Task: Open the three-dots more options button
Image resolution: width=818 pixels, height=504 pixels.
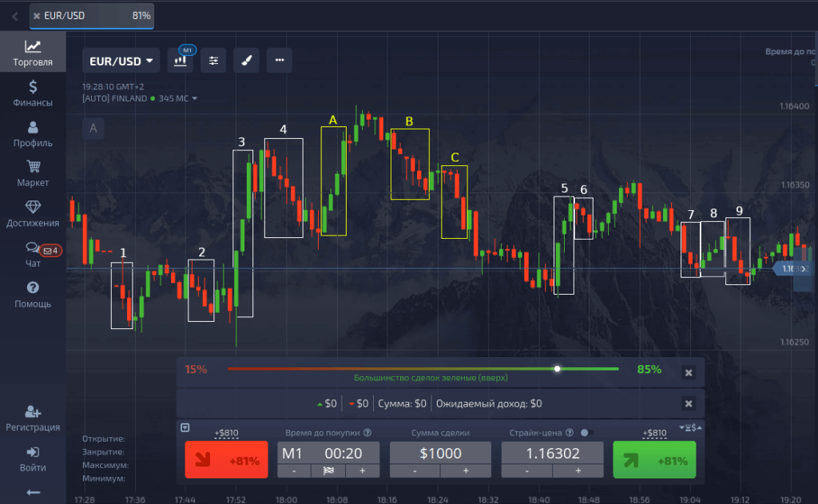Action: [279, 61]
